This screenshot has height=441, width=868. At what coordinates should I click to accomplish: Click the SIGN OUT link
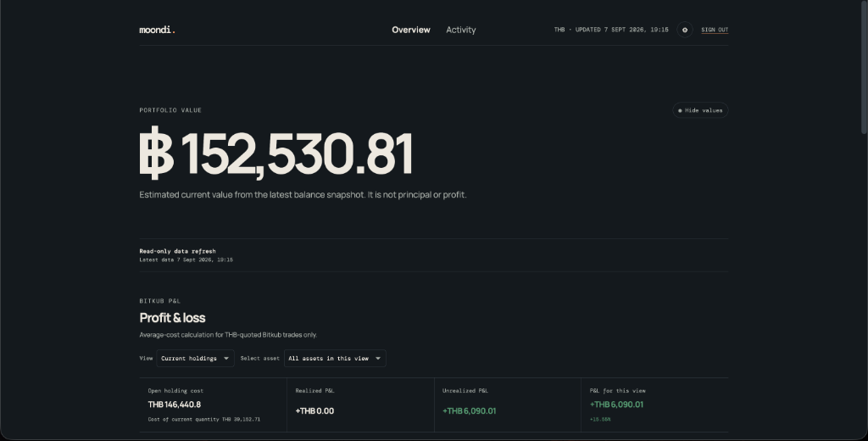(715, 30)
